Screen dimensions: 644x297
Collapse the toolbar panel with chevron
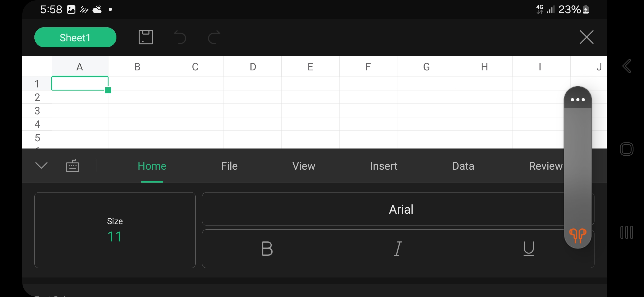click(x=42, y=166)
